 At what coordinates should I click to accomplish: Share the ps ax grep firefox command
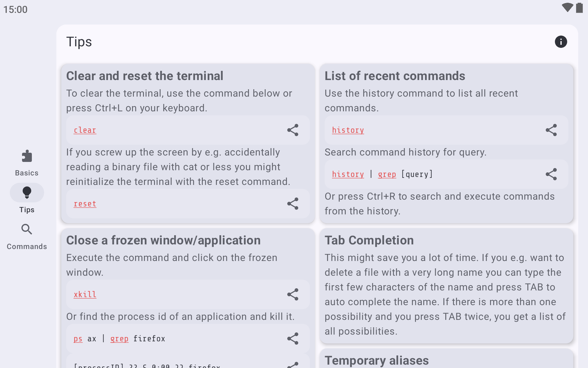pyautogui.click(x=293, y=339)
